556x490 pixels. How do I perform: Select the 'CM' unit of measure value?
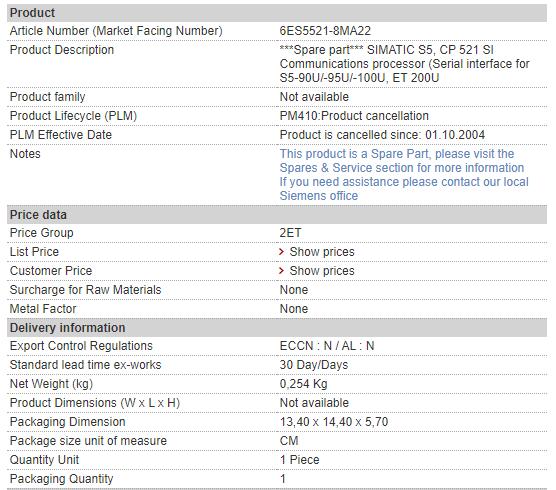click(289, 441)
